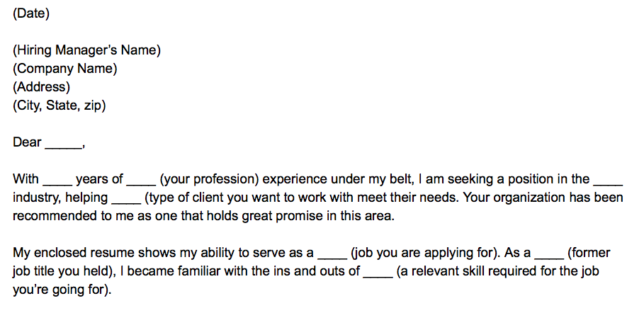Image resolution: width=644 pixels, height=313 pixels.
Task: Place cursor on the word 'Dear'
Action: coord(27,142)
